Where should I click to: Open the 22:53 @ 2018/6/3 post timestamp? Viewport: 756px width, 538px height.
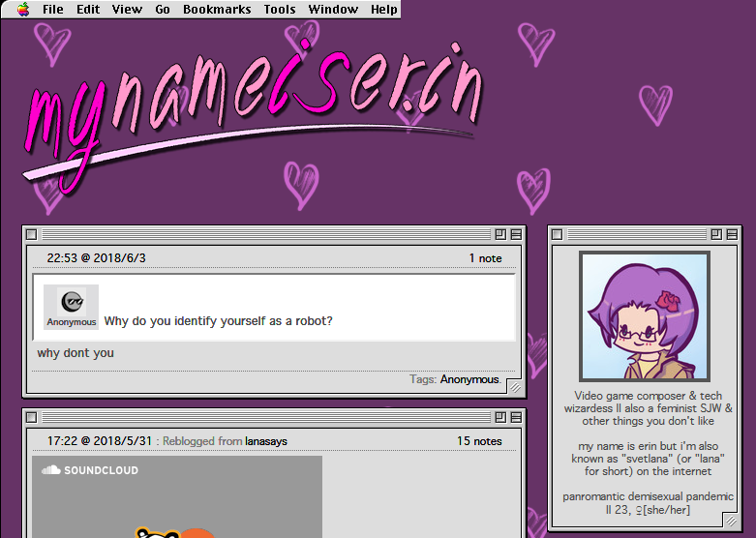pos(96,258)
